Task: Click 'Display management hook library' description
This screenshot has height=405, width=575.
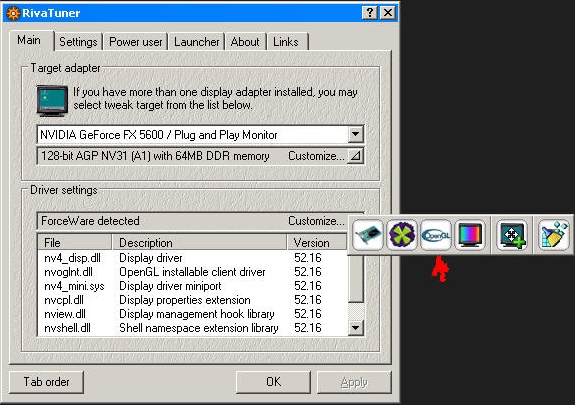Action: [197, 314]
